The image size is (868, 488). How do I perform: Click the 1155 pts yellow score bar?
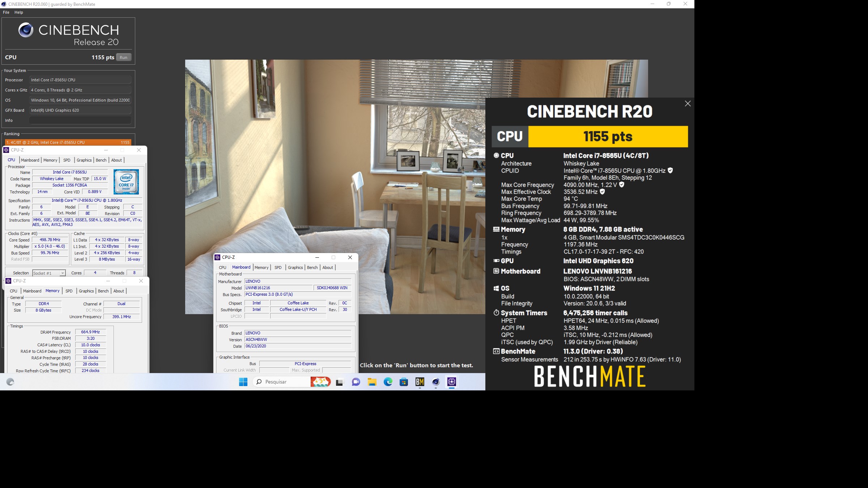[608, 137]
